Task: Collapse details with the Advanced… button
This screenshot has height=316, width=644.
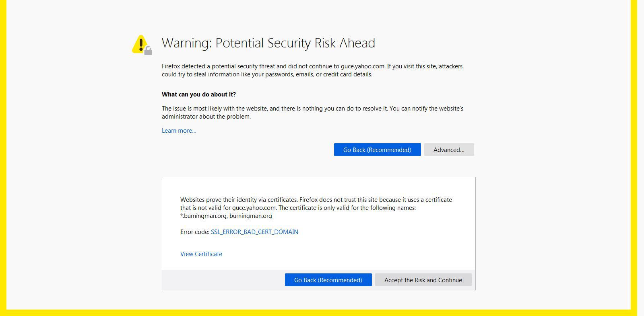Action: 449,150
